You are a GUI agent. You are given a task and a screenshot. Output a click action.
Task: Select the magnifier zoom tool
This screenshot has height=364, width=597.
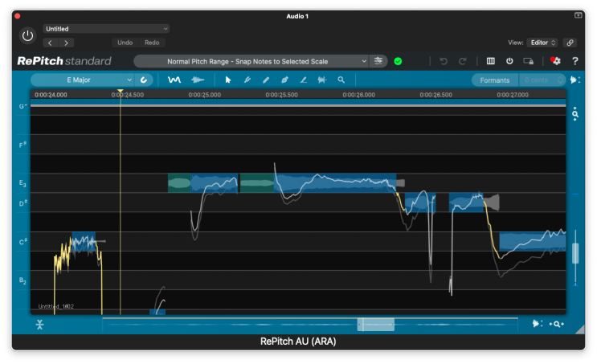point(341,80)
